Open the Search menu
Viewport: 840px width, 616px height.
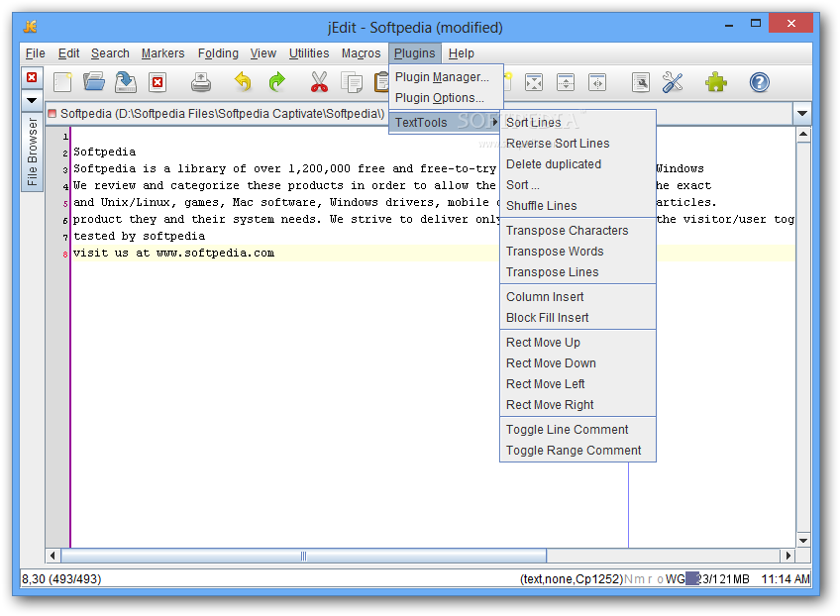(110, 53)
